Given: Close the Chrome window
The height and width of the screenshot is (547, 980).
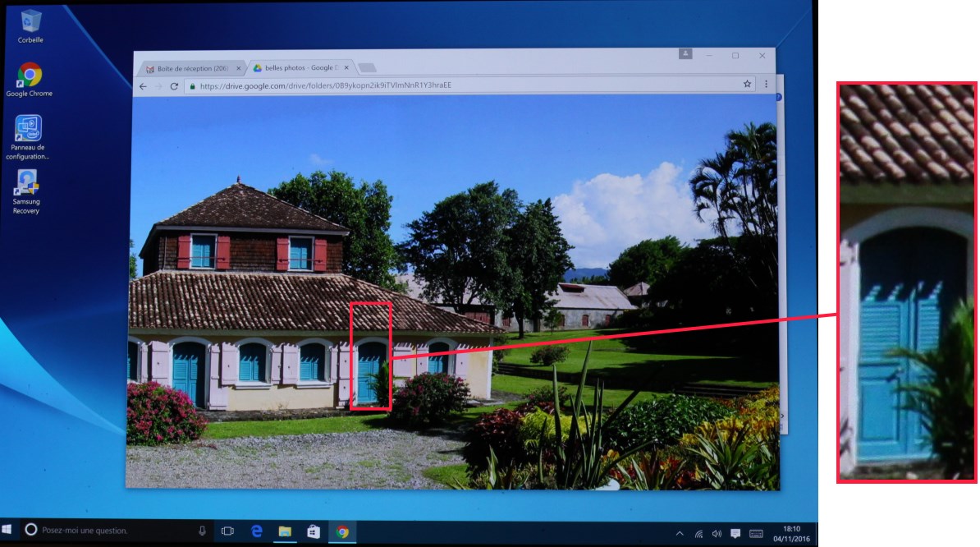Looking at the screenshot, I should [x=762, y=55].
